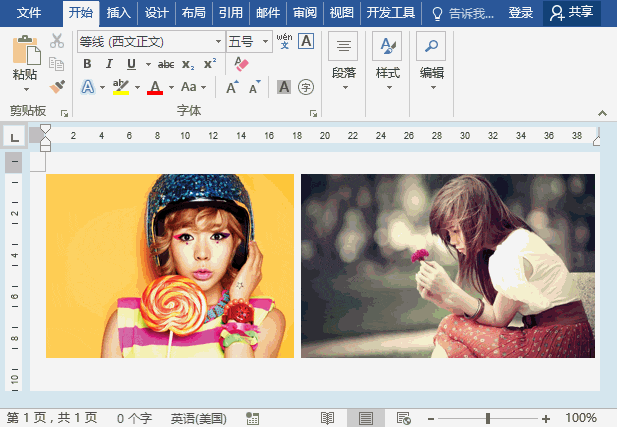
Task: Click the zoom slider in status bar
Action: (x=488, y=418)
